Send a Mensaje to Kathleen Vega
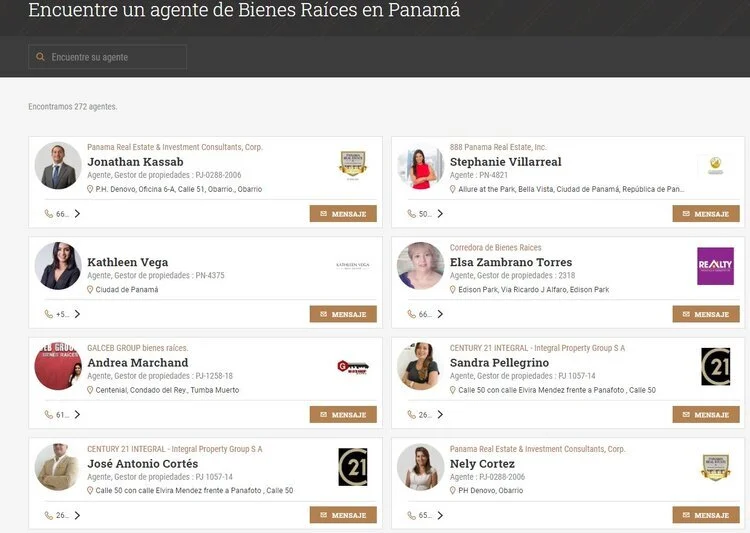This screenshot has width=750, height=533. coord(343,314)
